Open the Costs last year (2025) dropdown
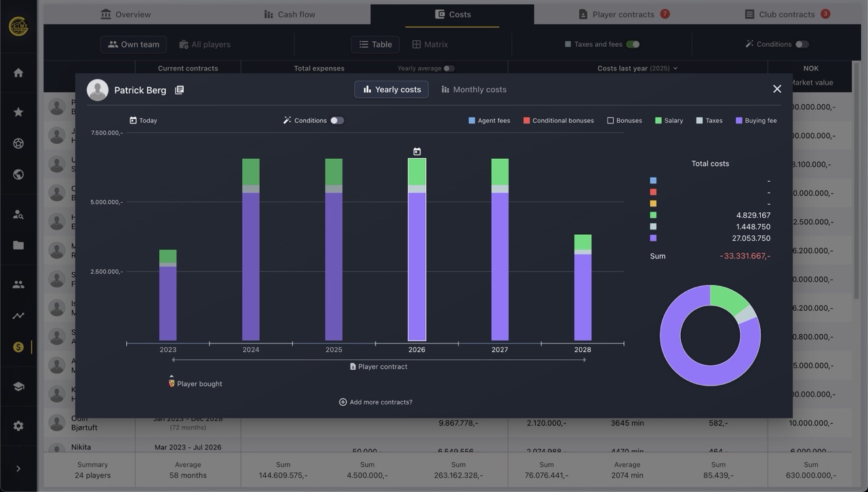Screen dimensions: 868x492 [x=637, y=69]
